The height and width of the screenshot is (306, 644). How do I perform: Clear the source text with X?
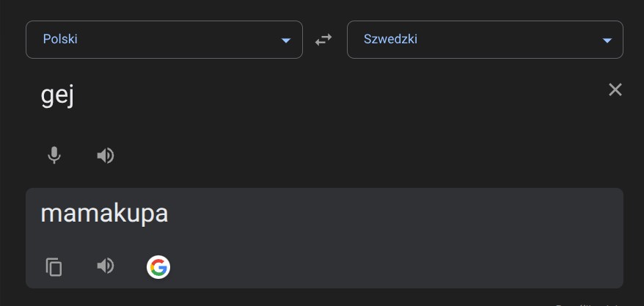615,90
